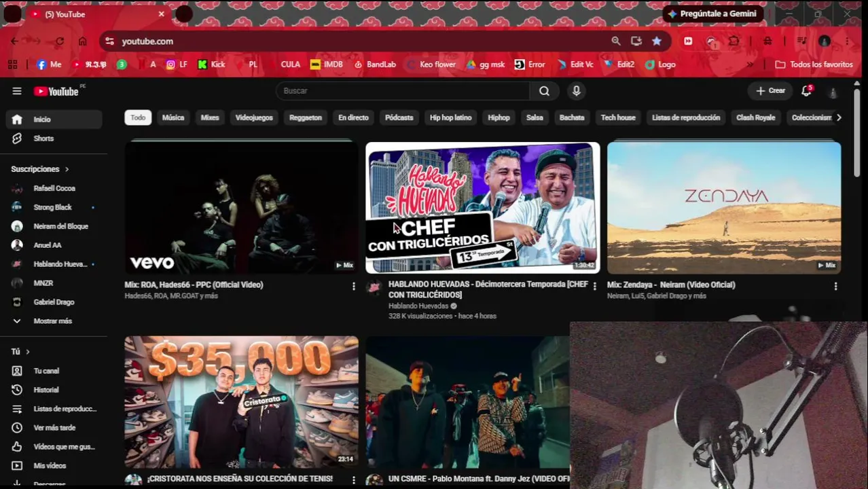Viewport: 868px width, 489px height.
Task: Open Cristorata tenis collection thumbnail
Action: (x=241, y=401)
